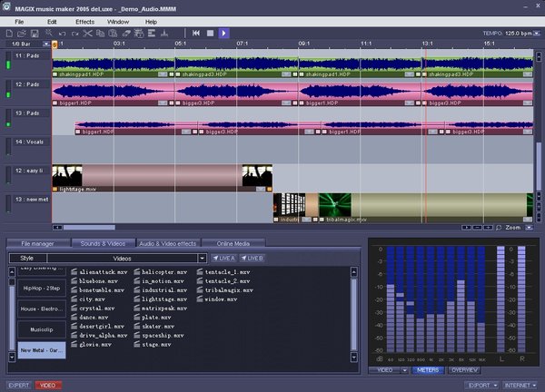
Task: Open the Zoom dropdown arrow
Action: click(x=529, y=228)
